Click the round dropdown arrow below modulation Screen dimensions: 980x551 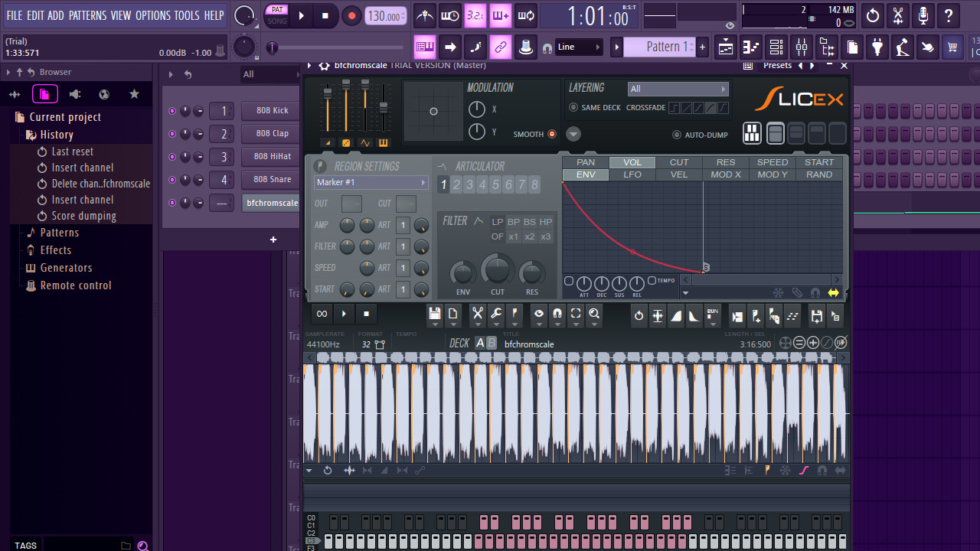(573, 134)
